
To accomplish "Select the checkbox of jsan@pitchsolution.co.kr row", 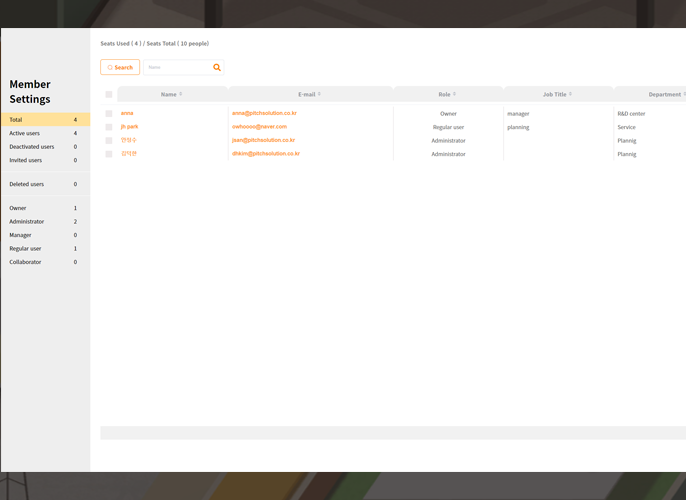I will pyautogui.click(x=109, y=140).
